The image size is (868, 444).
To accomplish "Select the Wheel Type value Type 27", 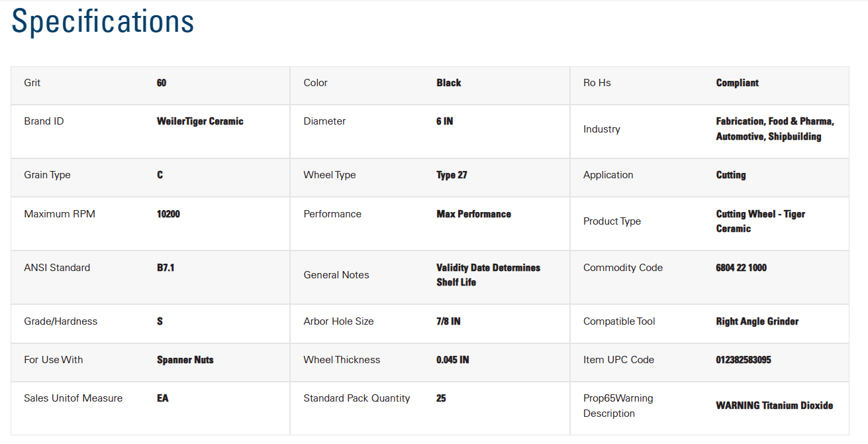I will pos(452,175).
